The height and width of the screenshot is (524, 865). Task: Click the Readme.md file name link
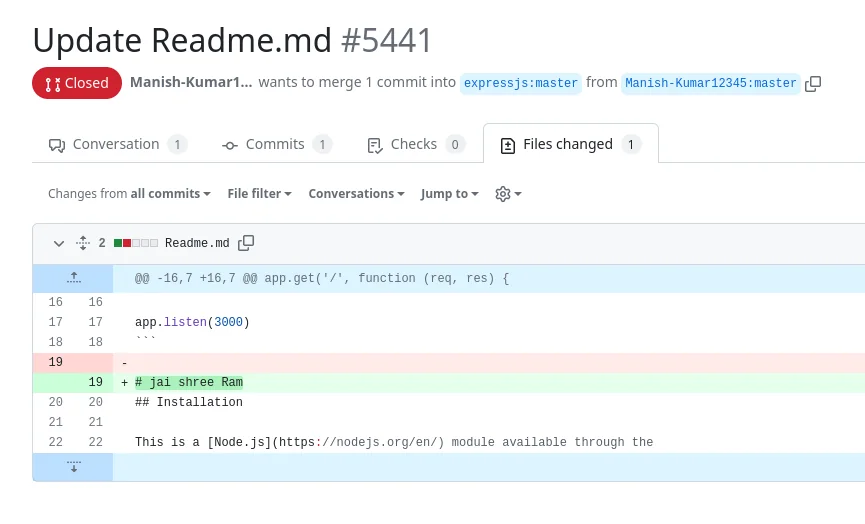pyautogui.click(x=197, y=243)
